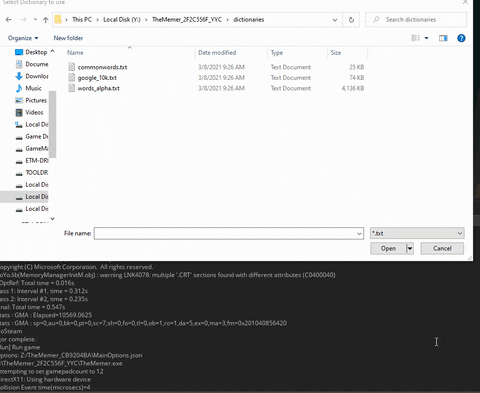Toggle the preview pane

443,38
